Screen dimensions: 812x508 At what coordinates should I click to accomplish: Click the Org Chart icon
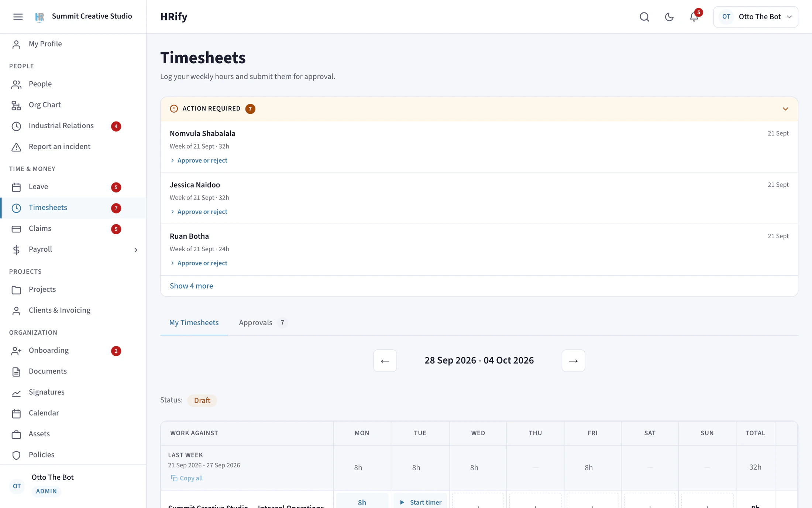16,105
